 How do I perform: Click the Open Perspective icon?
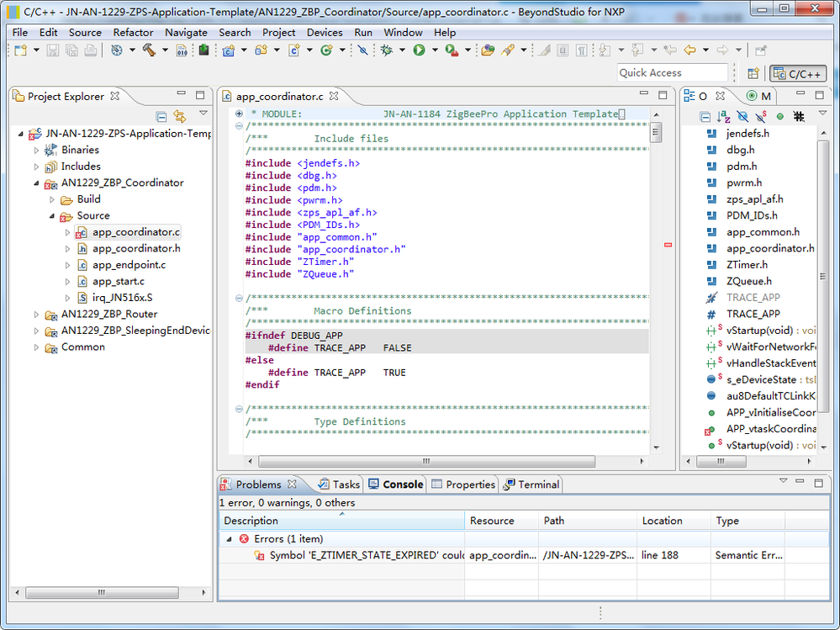(753, 73)
